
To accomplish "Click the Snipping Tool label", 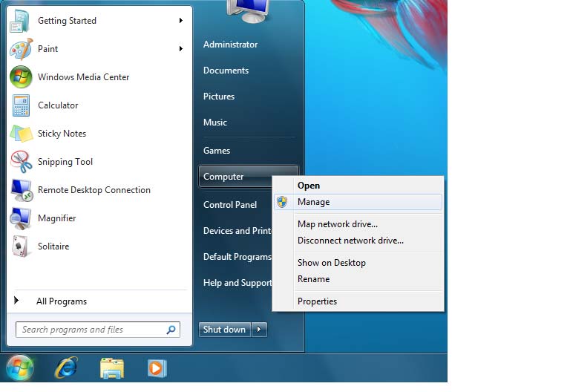I will point(65,162).
